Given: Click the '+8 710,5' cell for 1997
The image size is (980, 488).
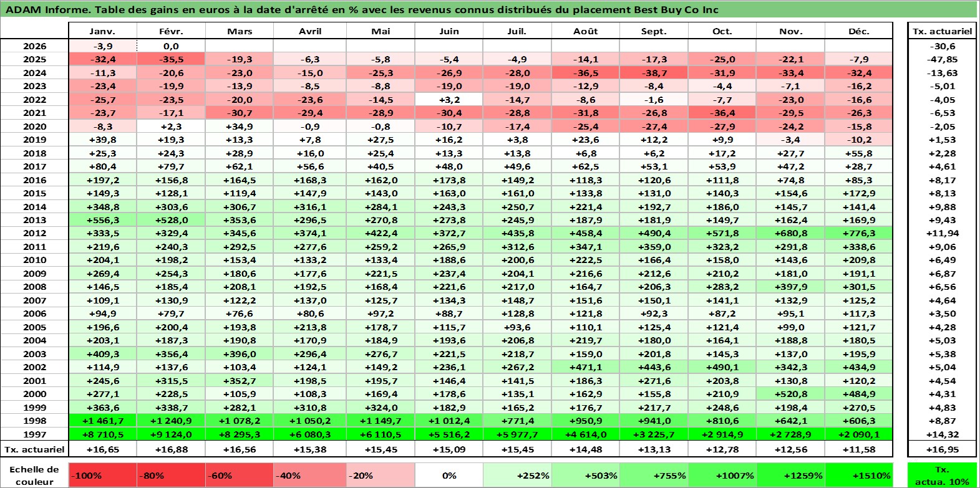Looking at the screenshot, I should tap(102, 434).
